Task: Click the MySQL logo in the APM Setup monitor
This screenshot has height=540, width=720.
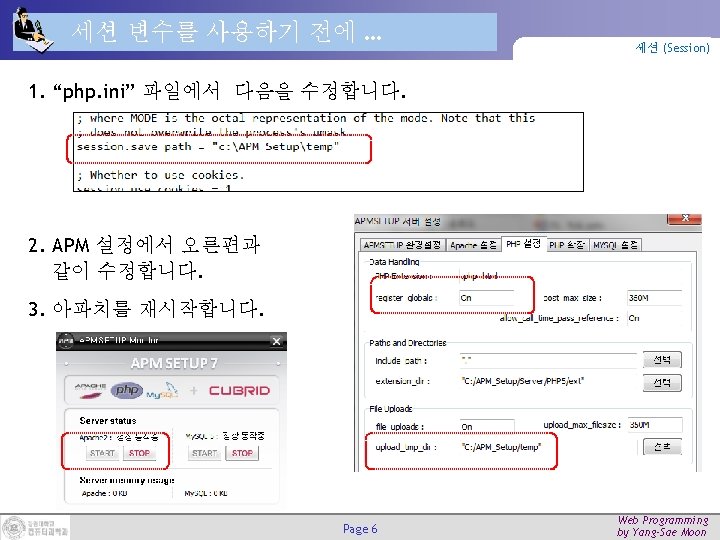Action: 163,390
